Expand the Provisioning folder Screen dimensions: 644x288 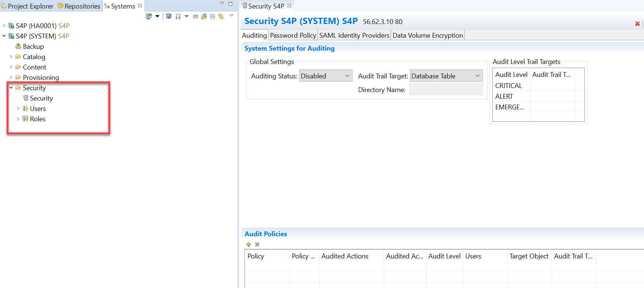coord(11,77)
